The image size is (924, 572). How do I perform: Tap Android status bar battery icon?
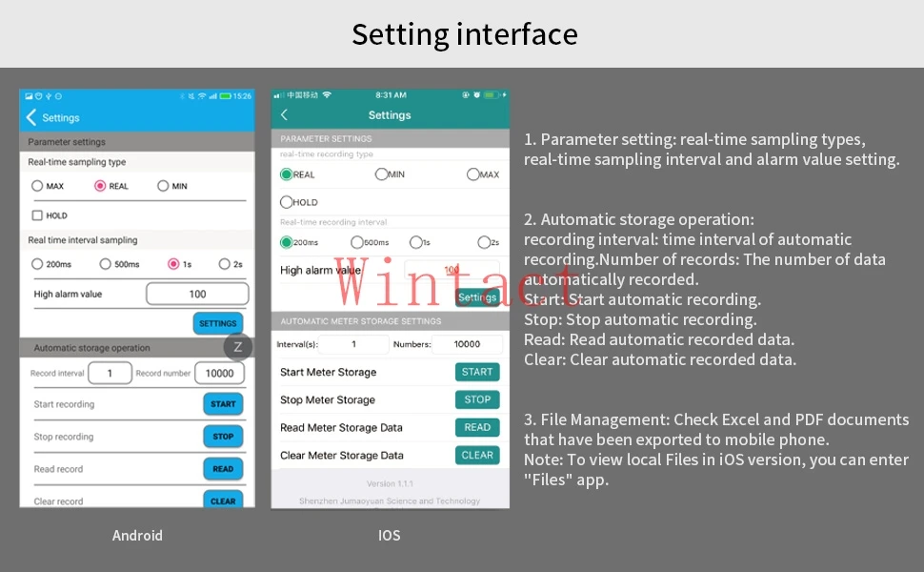(225, 96)
